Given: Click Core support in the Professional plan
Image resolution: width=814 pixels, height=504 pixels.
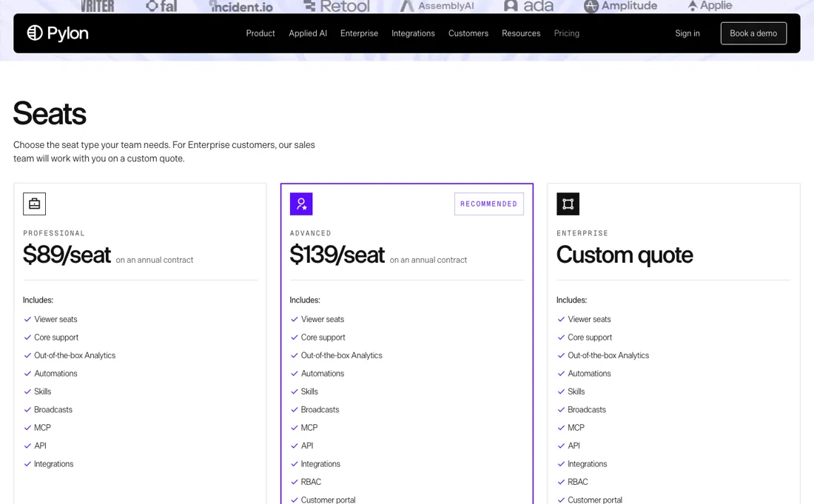Looking at the screenshot, I should pos(56,337).
